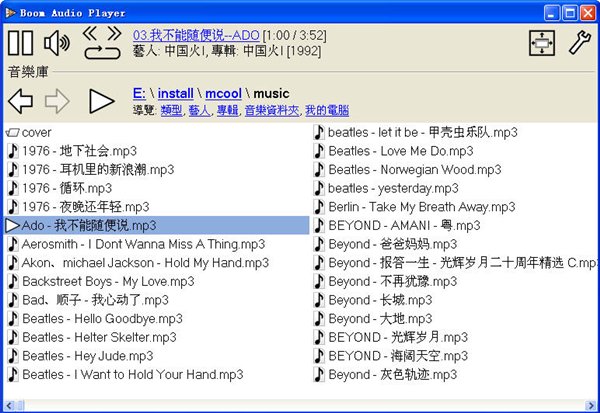The image size is (600, 413).
Task: Select 1976 - 地下社会.mp3
Action: (x=72, y=151)
